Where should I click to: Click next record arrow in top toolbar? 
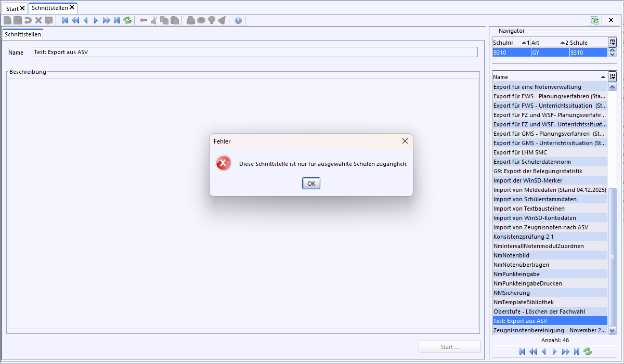[x=96, y=20]
